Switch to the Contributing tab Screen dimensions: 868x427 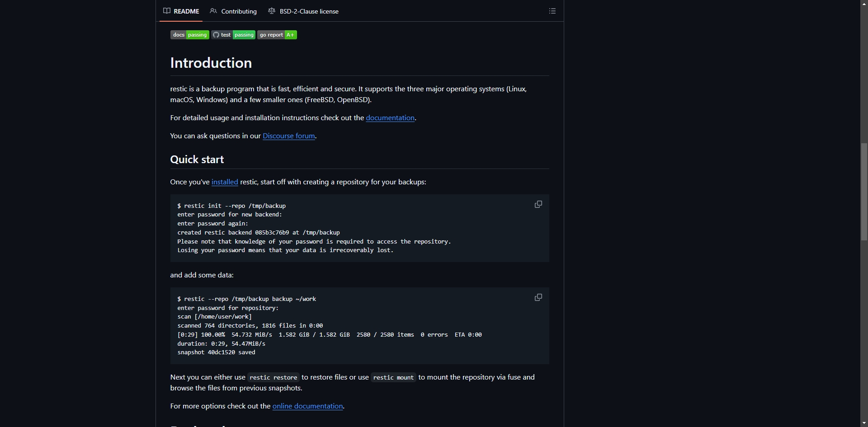click(x=233, y=11)
